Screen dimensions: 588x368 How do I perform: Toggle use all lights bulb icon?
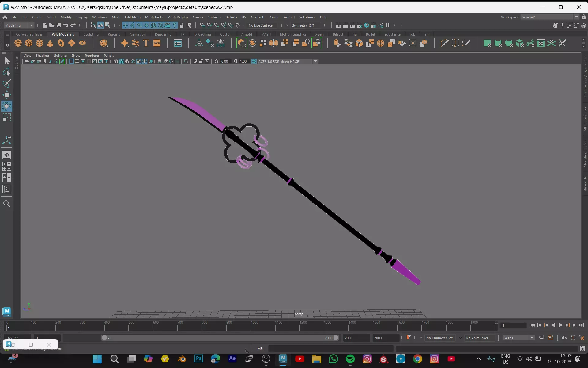145,61
